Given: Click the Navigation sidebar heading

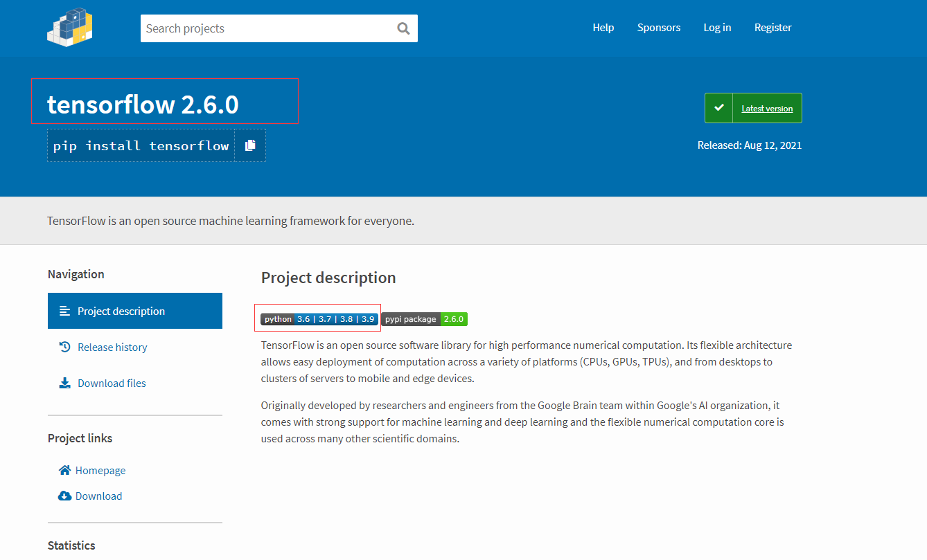Looking at the screenshot, I should click(x=76, y=274).
